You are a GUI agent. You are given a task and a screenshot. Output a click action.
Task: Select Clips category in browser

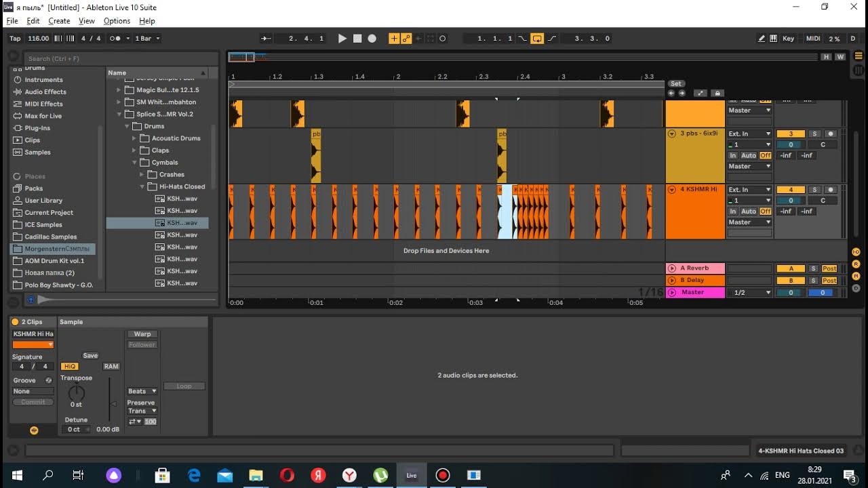(x=32, y=140)
